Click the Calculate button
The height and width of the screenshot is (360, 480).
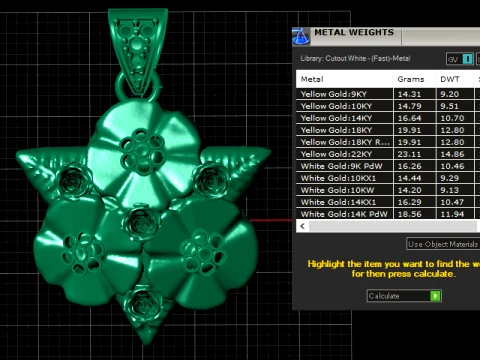[x=404, y=296]
